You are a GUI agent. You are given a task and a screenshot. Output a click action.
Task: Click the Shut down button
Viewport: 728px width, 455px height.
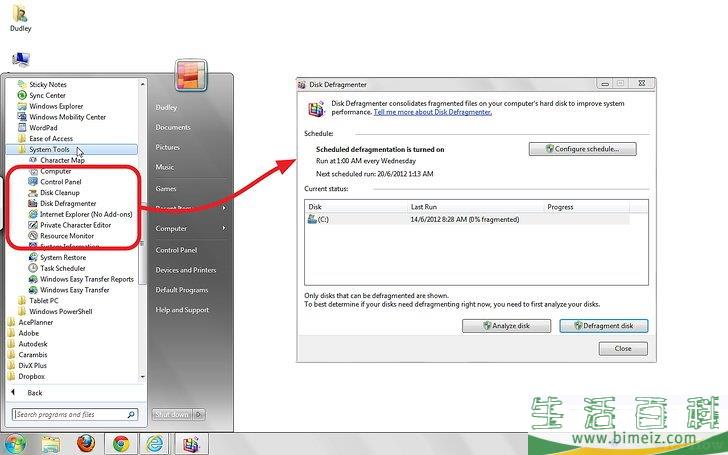(x=172, y=414)
